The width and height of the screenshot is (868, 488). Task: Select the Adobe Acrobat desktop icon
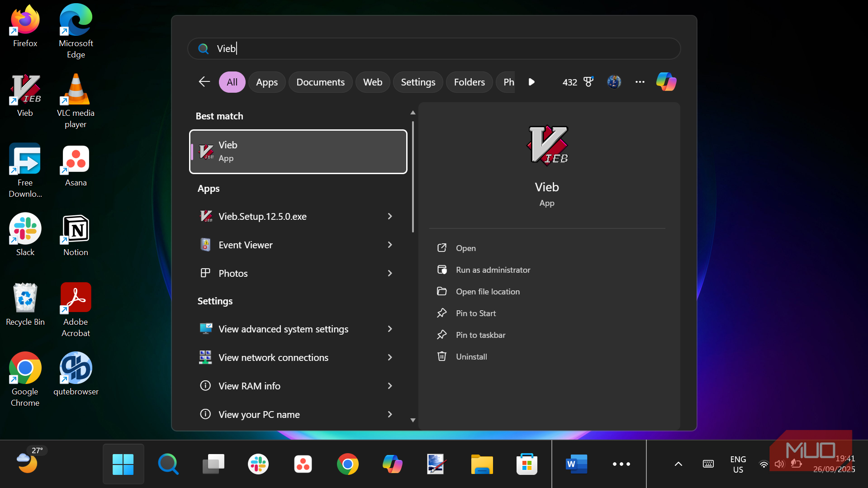[x=76, y=310]
